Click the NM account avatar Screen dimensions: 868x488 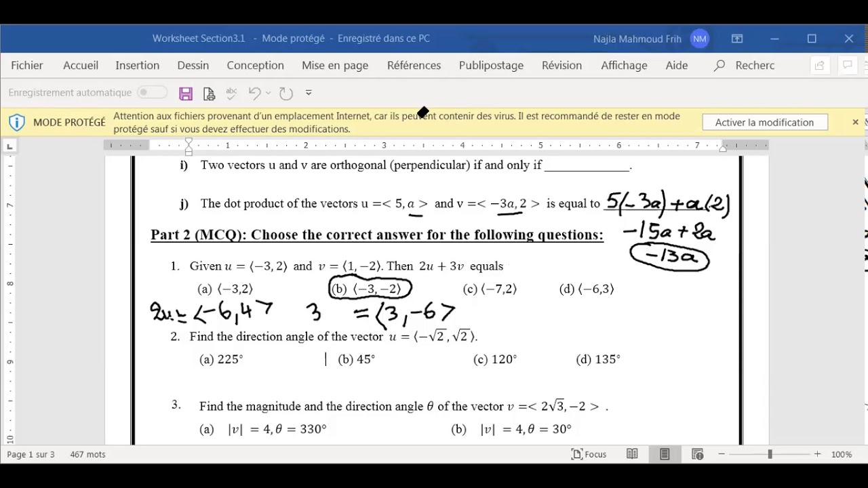pos(700,39)
